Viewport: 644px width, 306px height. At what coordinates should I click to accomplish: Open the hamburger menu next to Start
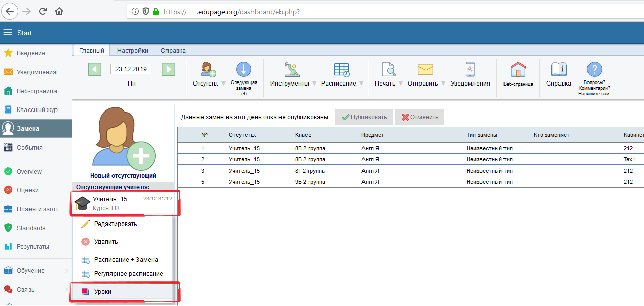8,33
